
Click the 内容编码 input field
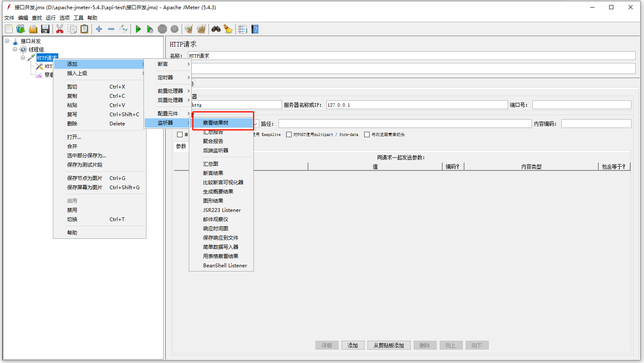tap(596, 123)
